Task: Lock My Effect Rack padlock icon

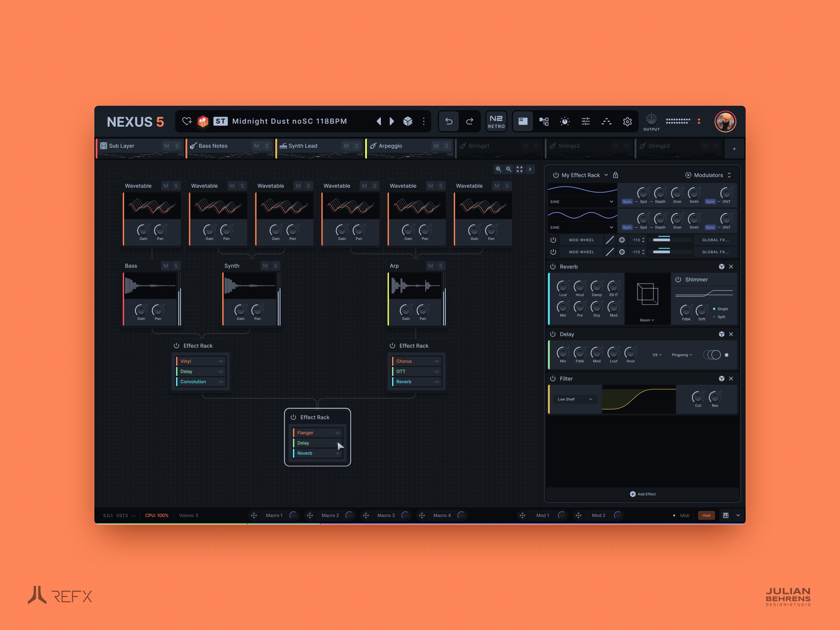Action: click(x=615, y=175)
